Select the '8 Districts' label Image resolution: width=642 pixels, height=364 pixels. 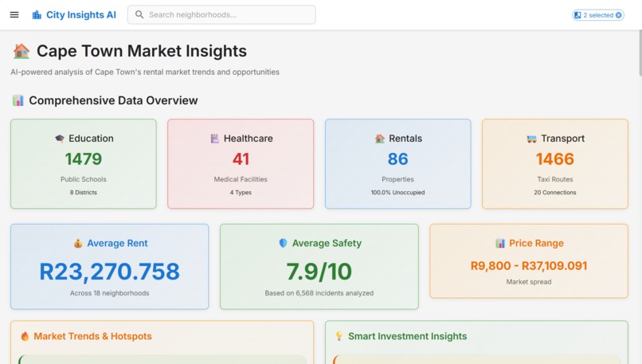[x=84, y=193]
